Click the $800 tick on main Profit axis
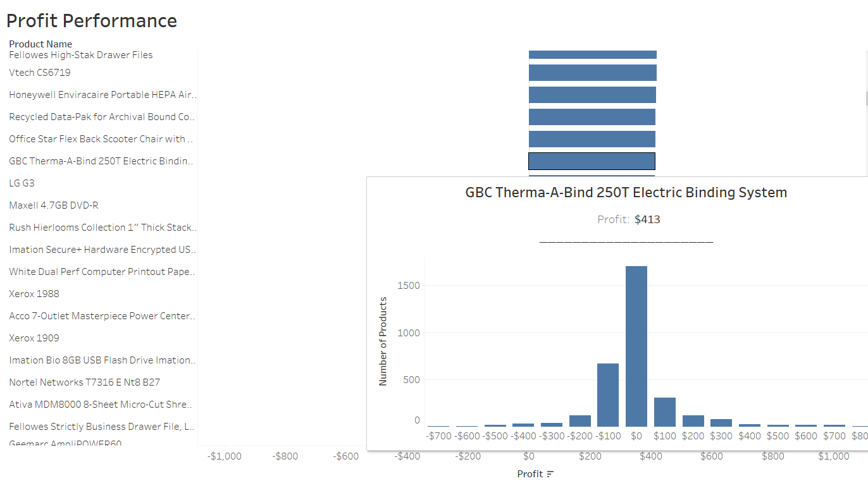The image size is (868, 488). click(773, 456)
